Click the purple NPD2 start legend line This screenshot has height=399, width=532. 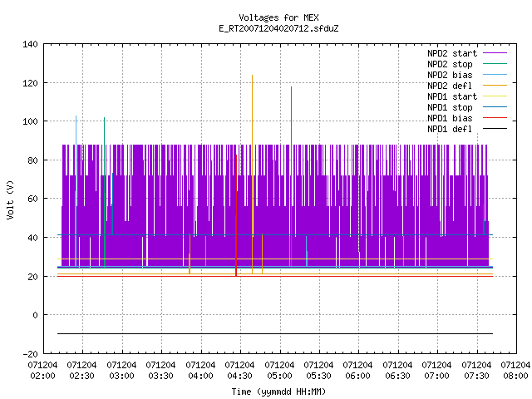tap(495, 53)
